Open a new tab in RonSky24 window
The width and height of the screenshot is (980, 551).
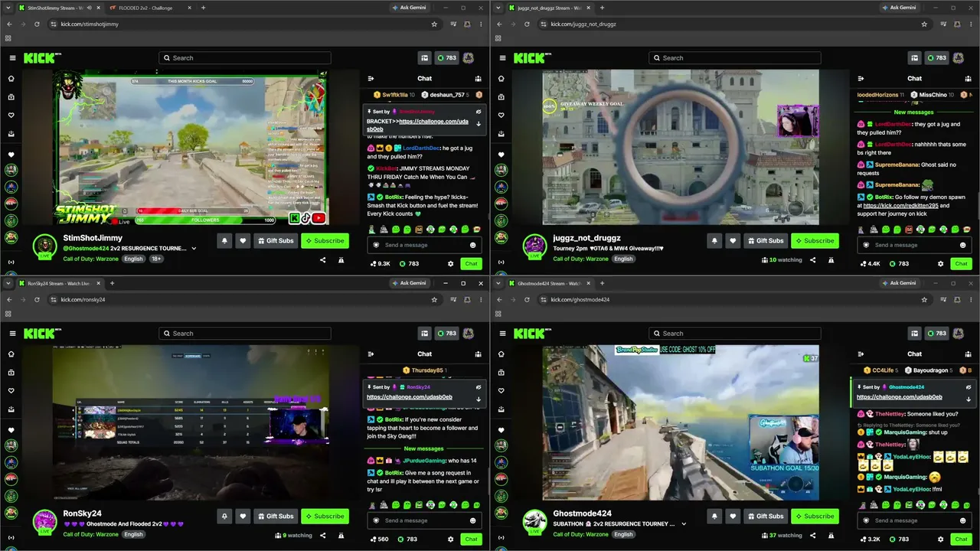coord(112,283)
